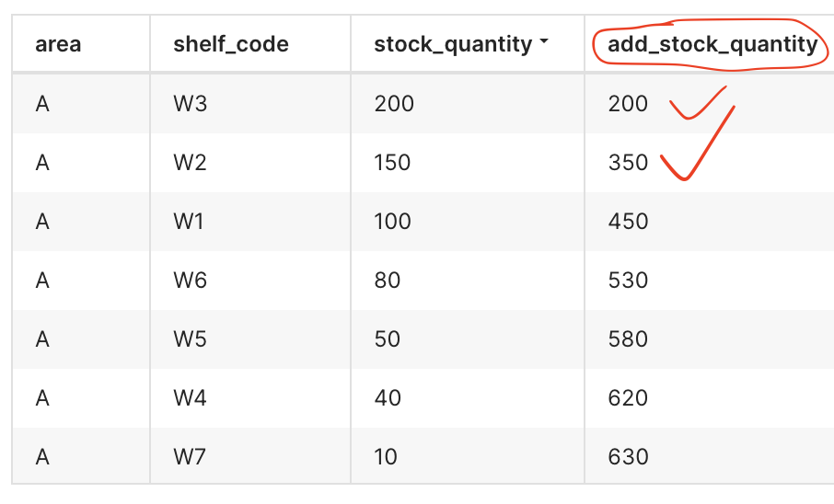The image size is (834, 504).
Task: Click the stock_quantity cell showing 100
Action: click(x=392, y=222)
